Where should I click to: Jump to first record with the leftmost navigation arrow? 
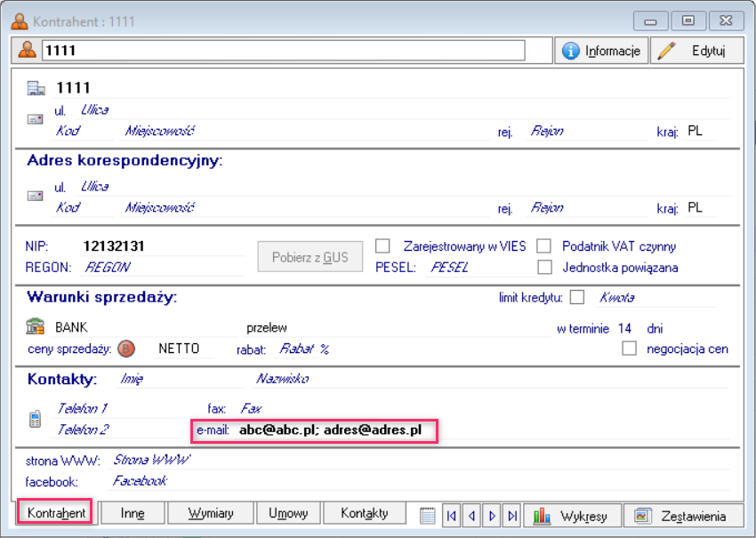click(x=454, y=515)
